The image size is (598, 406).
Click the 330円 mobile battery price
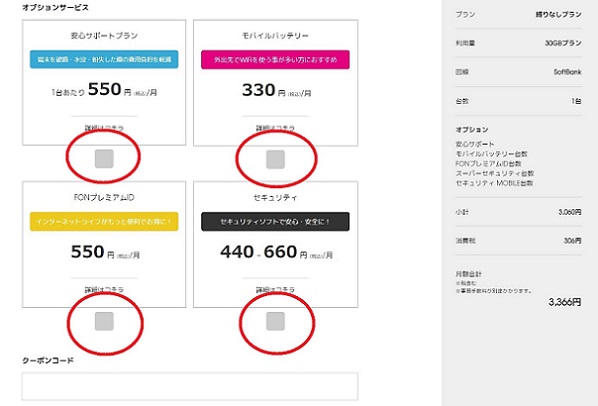pos(276,91)
